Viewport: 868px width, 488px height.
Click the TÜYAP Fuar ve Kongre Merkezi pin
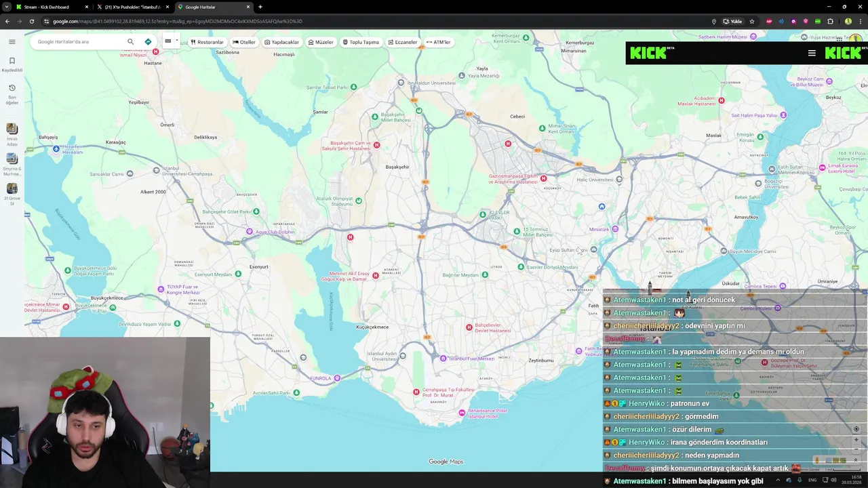point(161,289)
